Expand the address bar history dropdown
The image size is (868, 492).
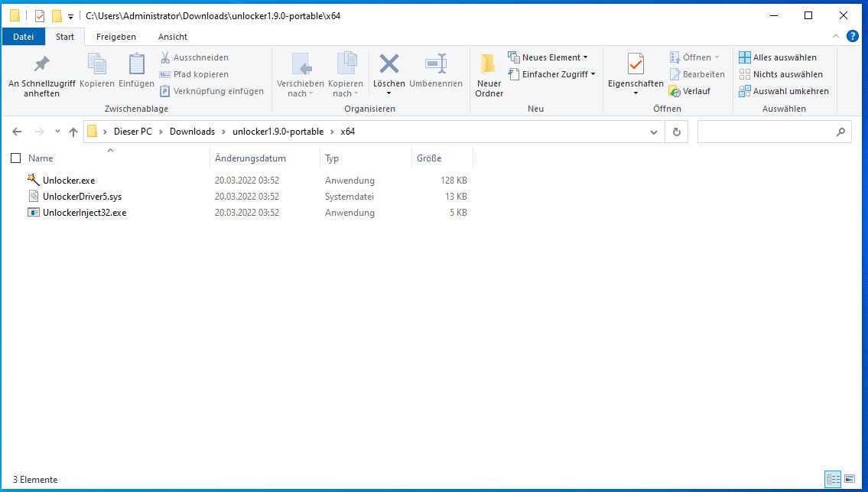coord(654,132)
